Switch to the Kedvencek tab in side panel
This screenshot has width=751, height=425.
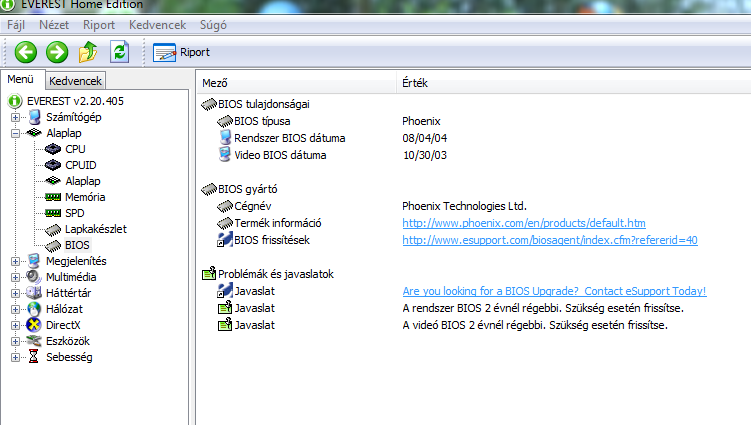(75, 81)
